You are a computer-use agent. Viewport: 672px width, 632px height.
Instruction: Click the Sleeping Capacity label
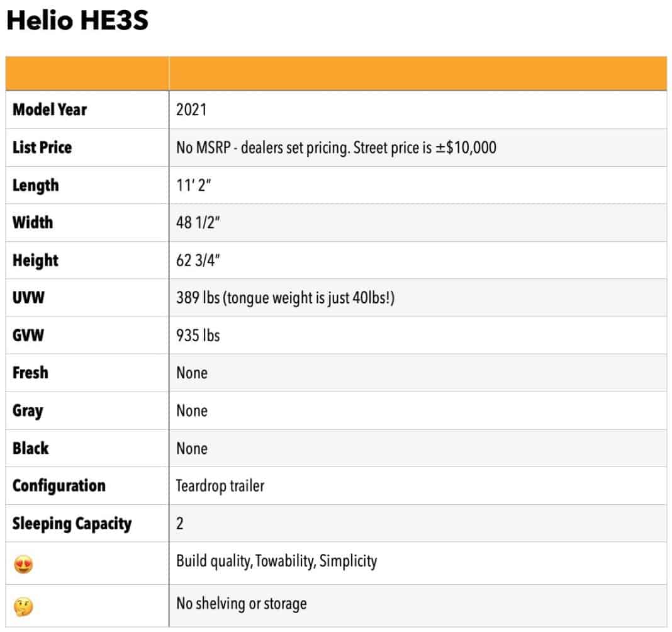[x=72, y=524]
